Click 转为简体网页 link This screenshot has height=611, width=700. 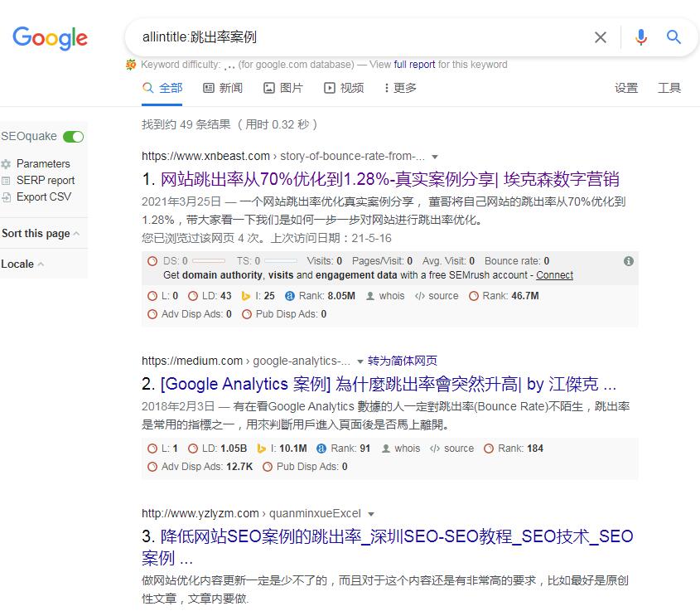click(x=403, y=361)
